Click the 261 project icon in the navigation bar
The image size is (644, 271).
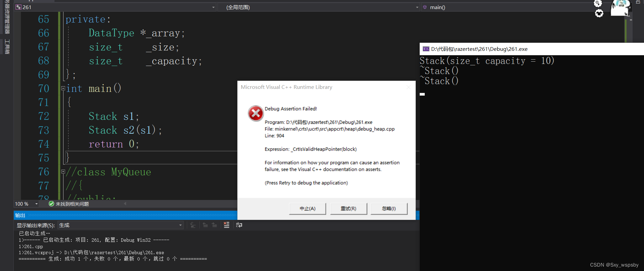[x=18, y=7]
